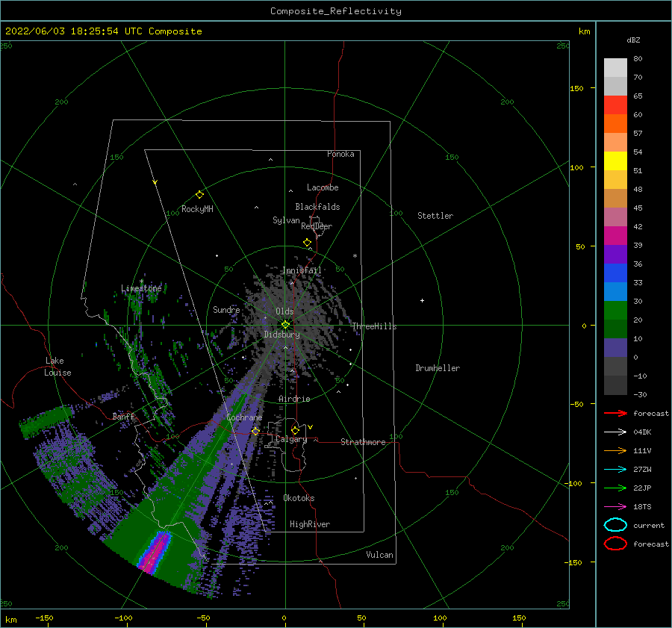Click the Sylvan label
This screenshot has height=628, width=672.
pyautogui.click(x=286, y=220)
